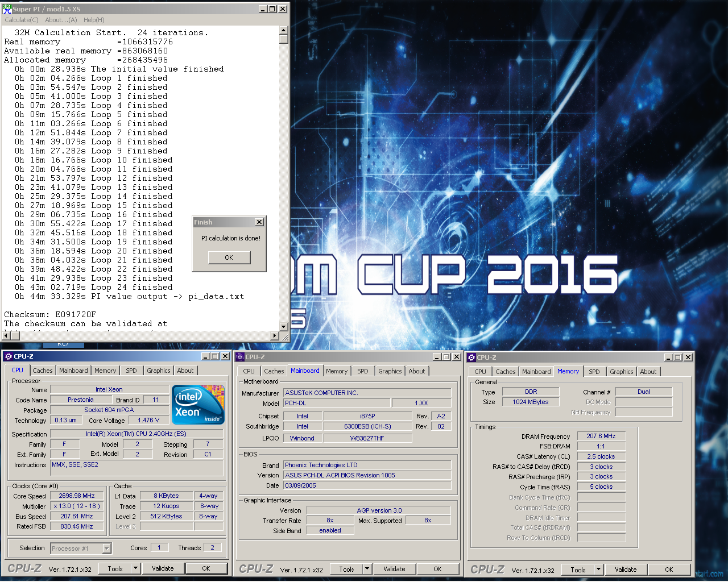Click the BIOS Date value 03/09/2005
This screenshot has height=582, width=728.
(367, 485)
